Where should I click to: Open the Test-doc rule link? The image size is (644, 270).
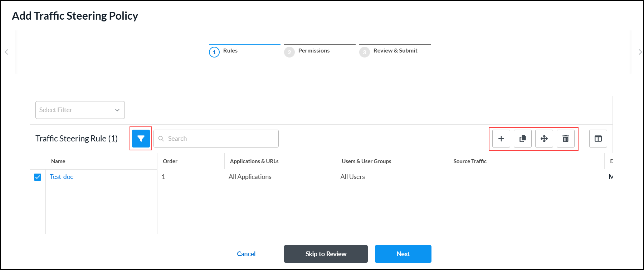(62, 177)
